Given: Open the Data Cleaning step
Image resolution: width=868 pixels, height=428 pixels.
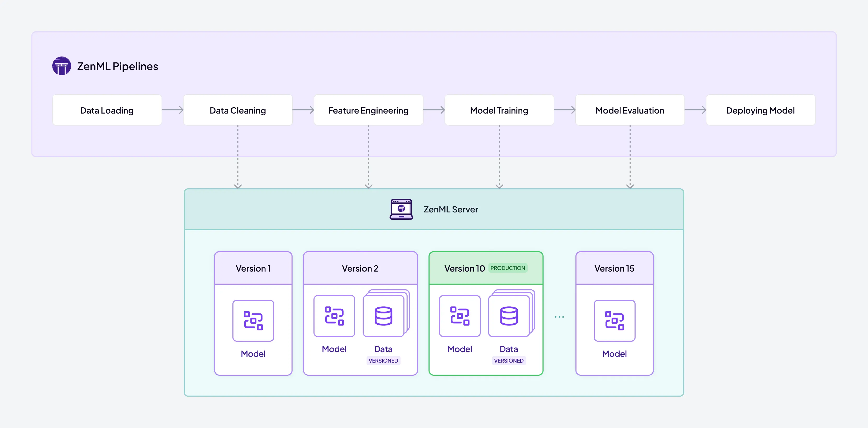Looking at the screenshot, I should [238, 110].
